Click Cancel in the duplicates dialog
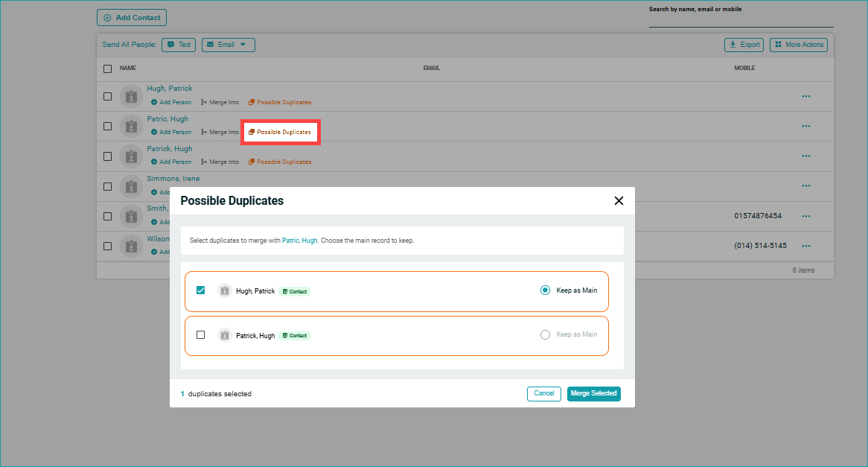868x467 pixels. coord(543,393)
